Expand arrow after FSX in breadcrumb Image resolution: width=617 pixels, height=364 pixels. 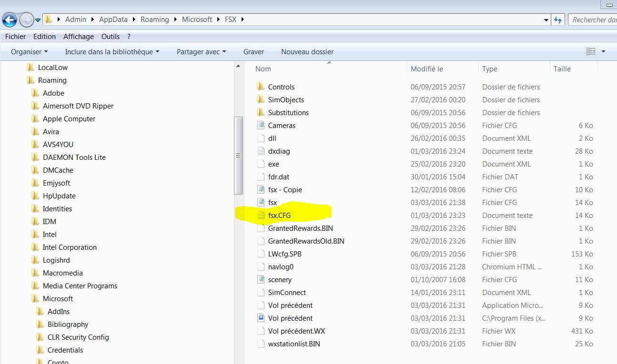[243, 20]
